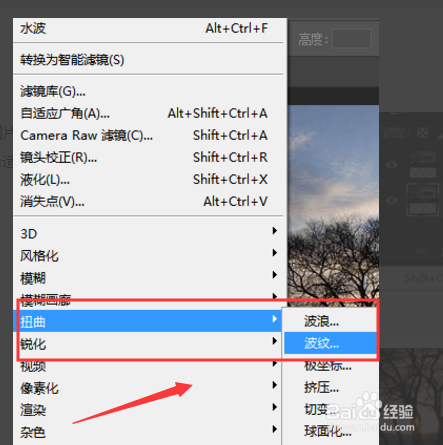
Task: Select the top layer thumbnail
Action: (x=423, y=164)
